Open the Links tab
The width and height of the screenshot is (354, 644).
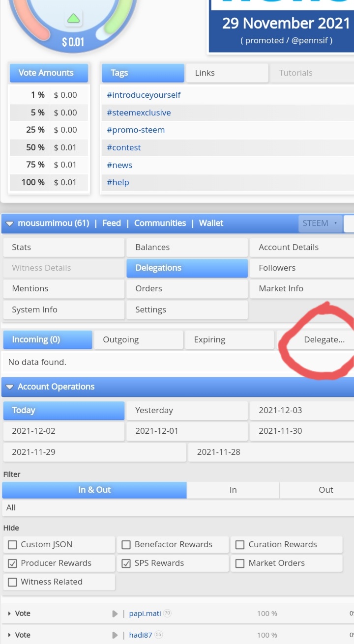227,73
